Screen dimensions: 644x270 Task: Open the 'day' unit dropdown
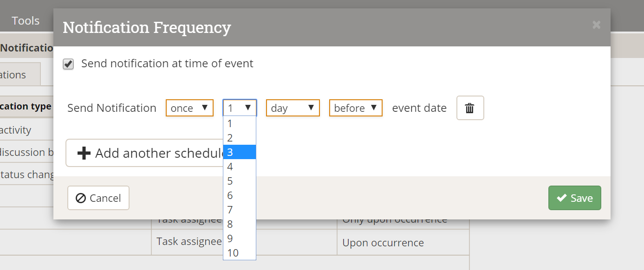(x=293, y=108)
